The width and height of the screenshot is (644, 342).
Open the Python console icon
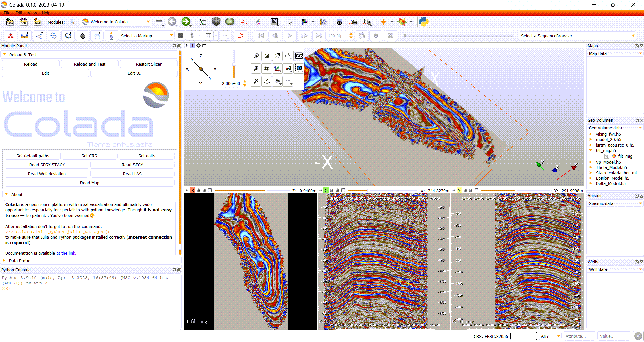tap(423, 22)
